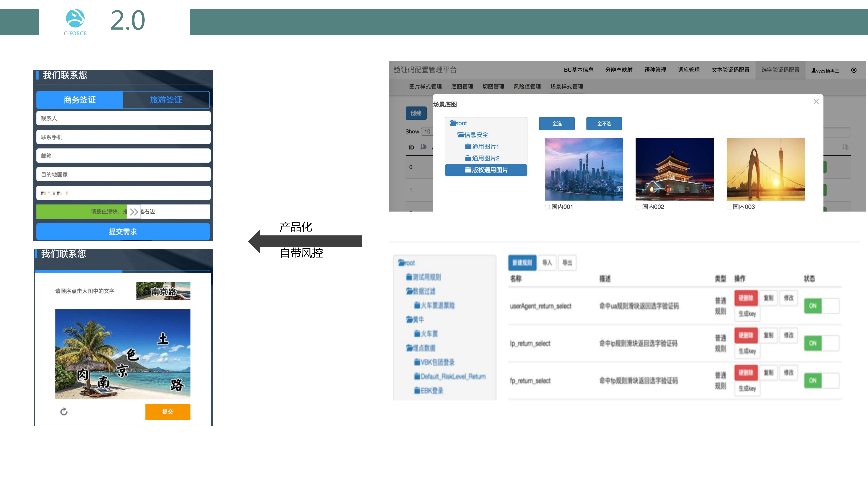Expand the 埋点数据 folder
868x488 pixels.
tap(421, 348)
